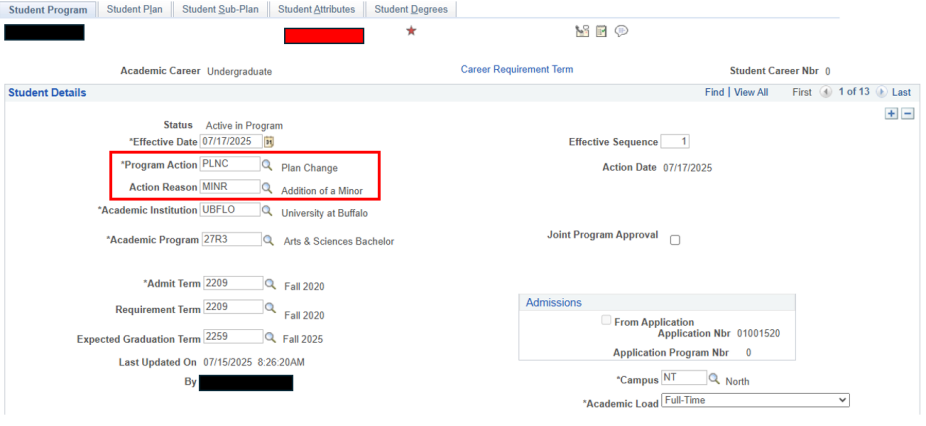Screen dimensions: 926x426
Task: Click the Program Action field PLNC
Action: point(230,164)
